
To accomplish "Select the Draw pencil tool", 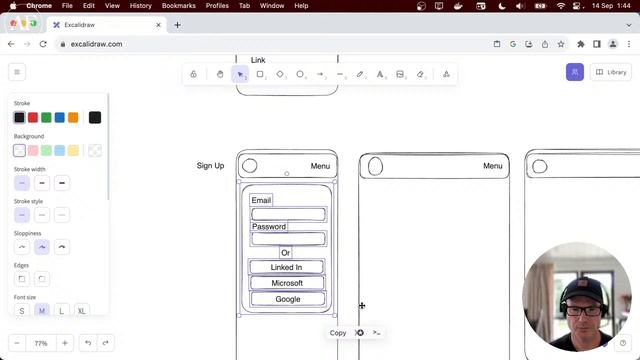I will click(360, 74).
